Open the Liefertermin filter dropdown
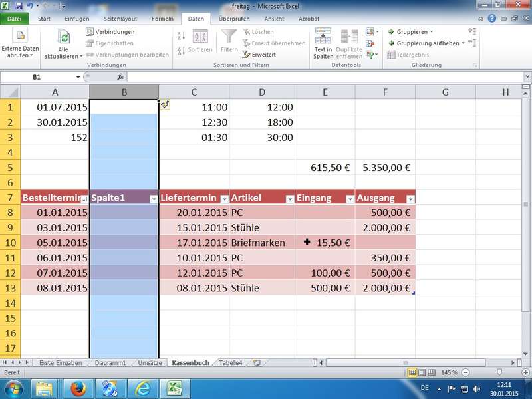The image size is (532, 399). (x=223, y=199)
